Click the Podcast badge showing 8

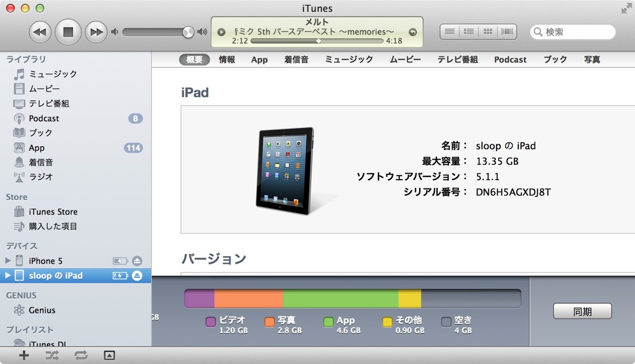tap(135, 119)
